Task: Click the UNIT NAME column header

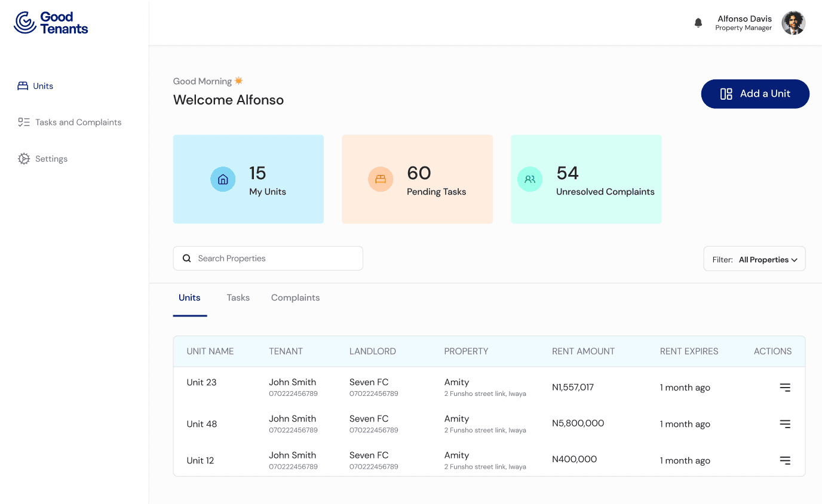Action: 210,351
